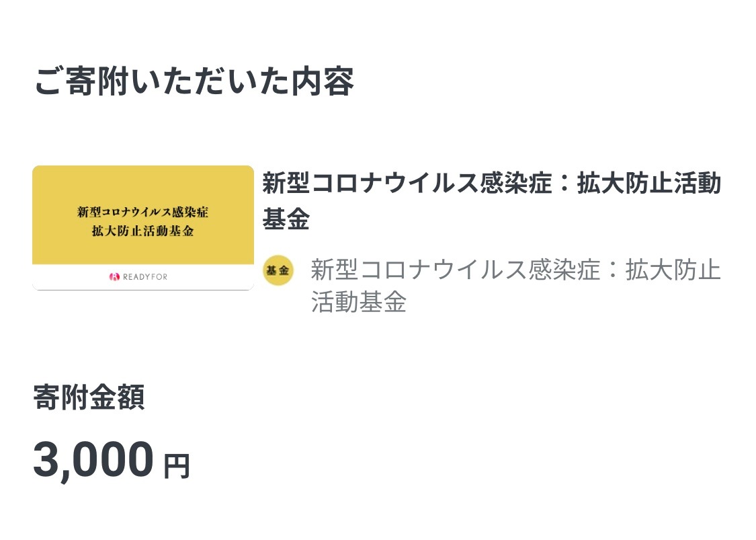Click the white footer strip of the thumbnail
Image resolution: width=756 pixels, height=540 pixels.
pos(143,277)
